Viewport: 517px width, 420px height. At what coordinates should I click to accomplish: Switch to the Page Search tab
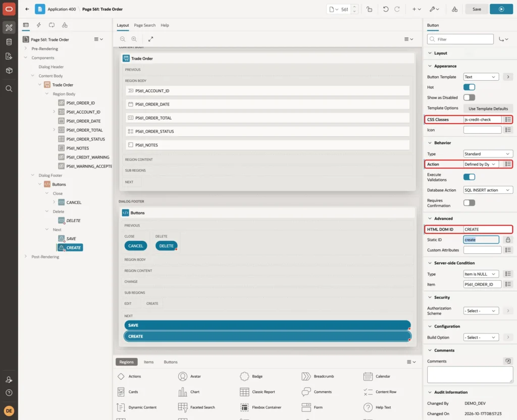pos(144,25)
